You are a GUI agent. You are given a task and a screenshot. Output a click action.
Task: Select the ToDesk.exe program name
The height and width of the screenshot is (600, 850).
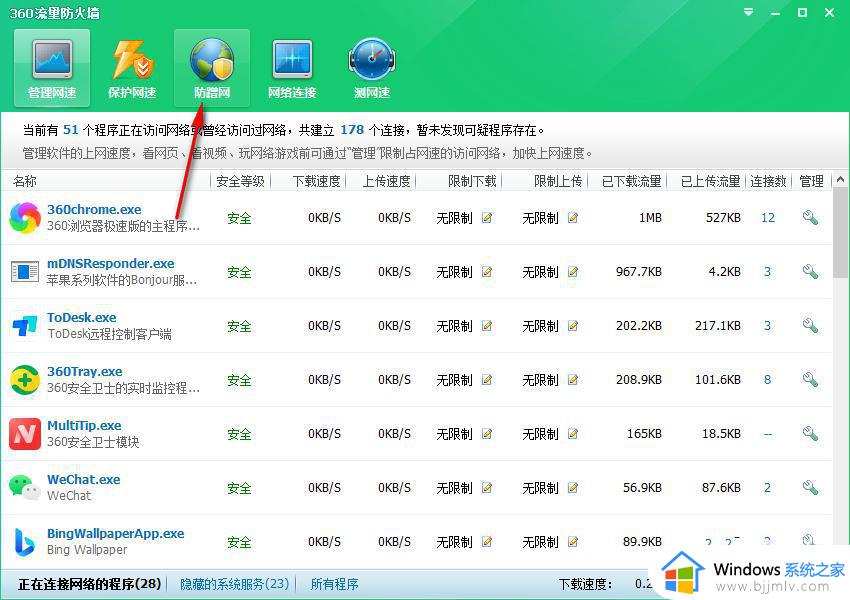tap(82, 317)
